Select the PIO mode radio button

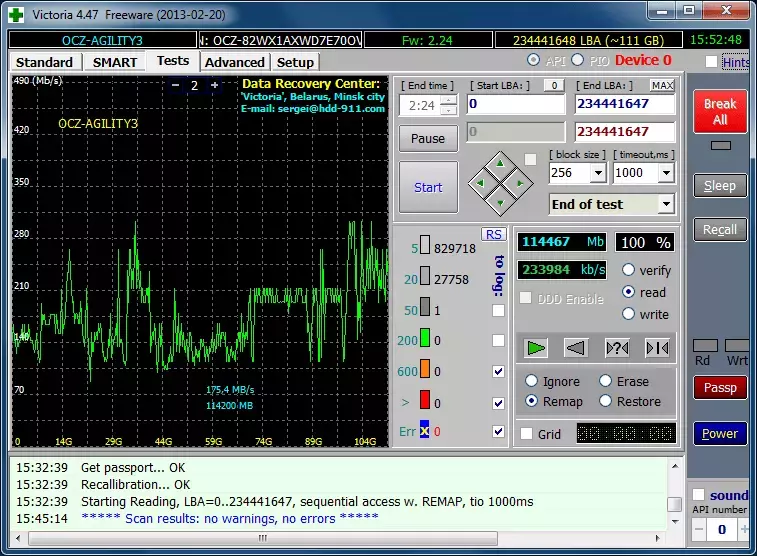(577, 60)
